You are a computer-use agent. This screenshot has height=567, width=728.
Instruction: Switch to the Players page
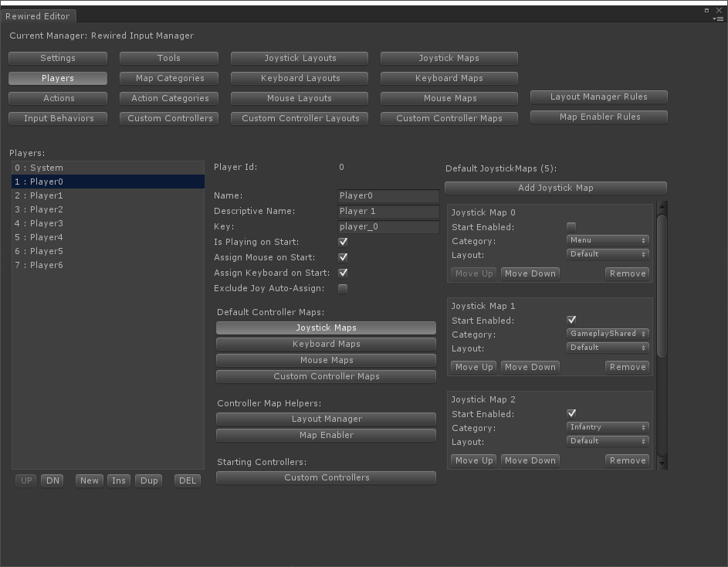(x=58, y=78)
